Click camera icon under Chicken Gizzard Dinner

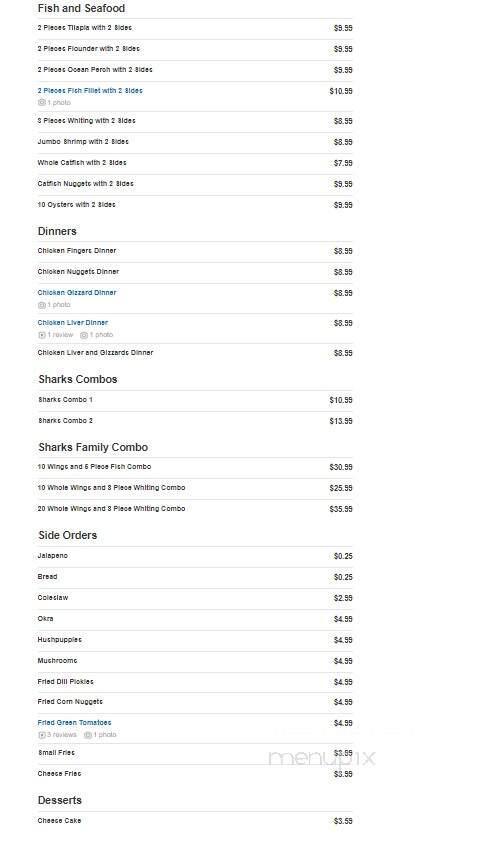pos(41,305)
